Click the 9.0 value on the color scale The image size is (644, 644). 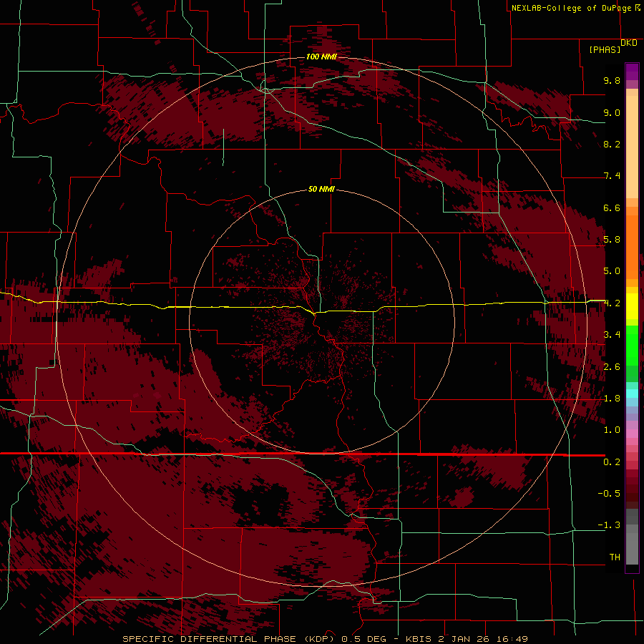(612, 112)
